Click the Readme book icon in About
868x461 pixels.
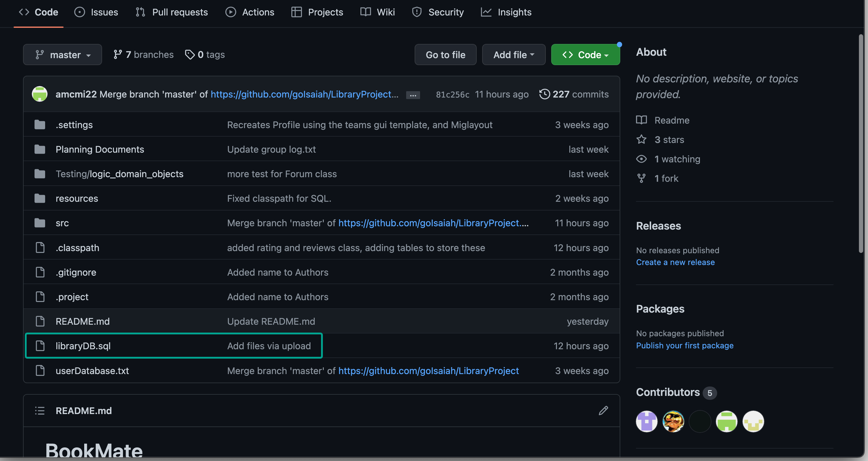tap(641, 120)
